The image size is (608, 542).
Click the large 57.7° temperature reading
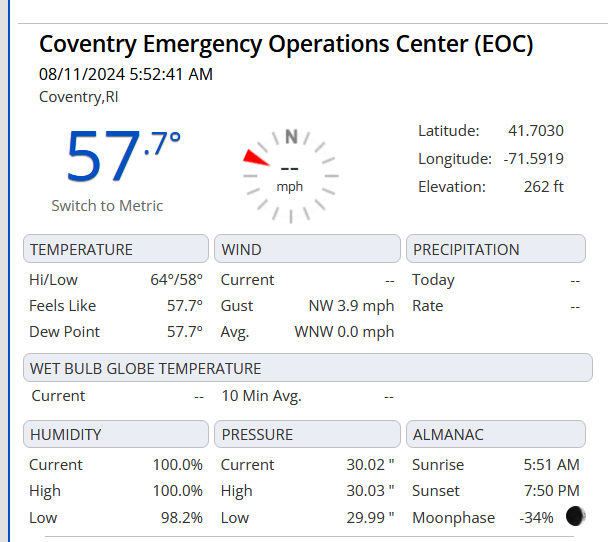click(x=123, y=155)
